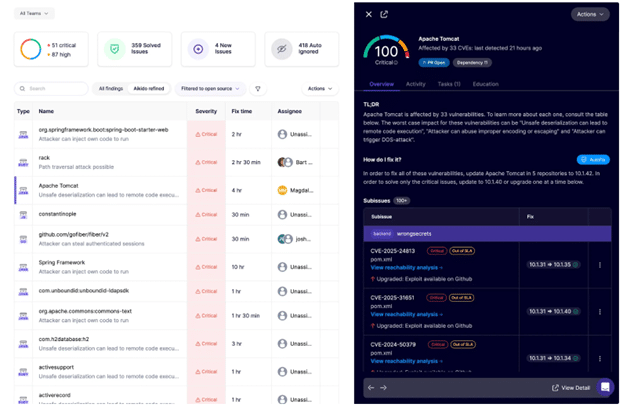Switch to the Activity tab
The width and height of the screenshot is (623, 411).
415,84
